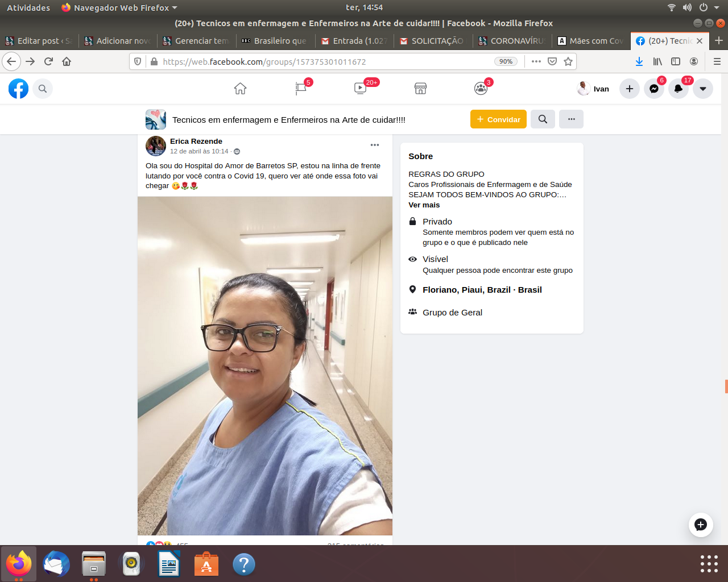Viewport: 728px width, 582px height.
Task: Switch to the Entrada mail tab
Action: coord(354,41)
